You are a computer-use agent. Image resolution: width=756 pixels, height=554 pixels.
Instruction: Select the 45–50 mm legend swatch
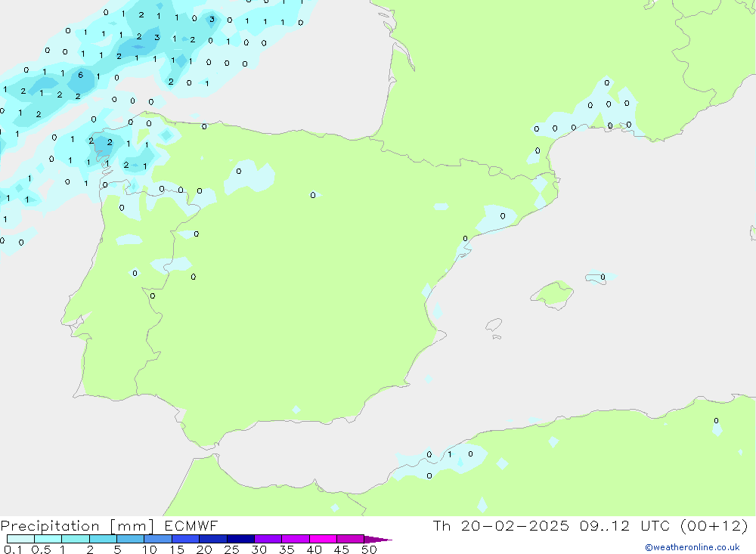[350, 539]
